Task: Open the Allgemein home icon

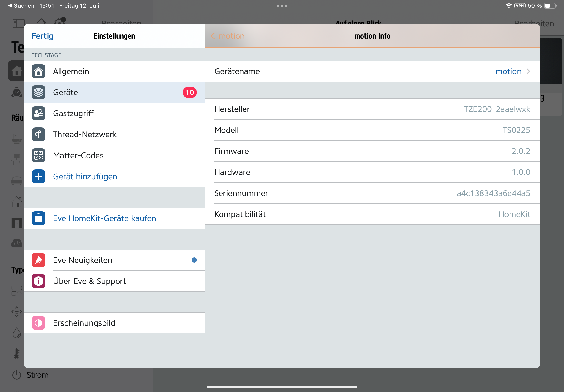Action: pyautogui.click(x=38, y=71)
